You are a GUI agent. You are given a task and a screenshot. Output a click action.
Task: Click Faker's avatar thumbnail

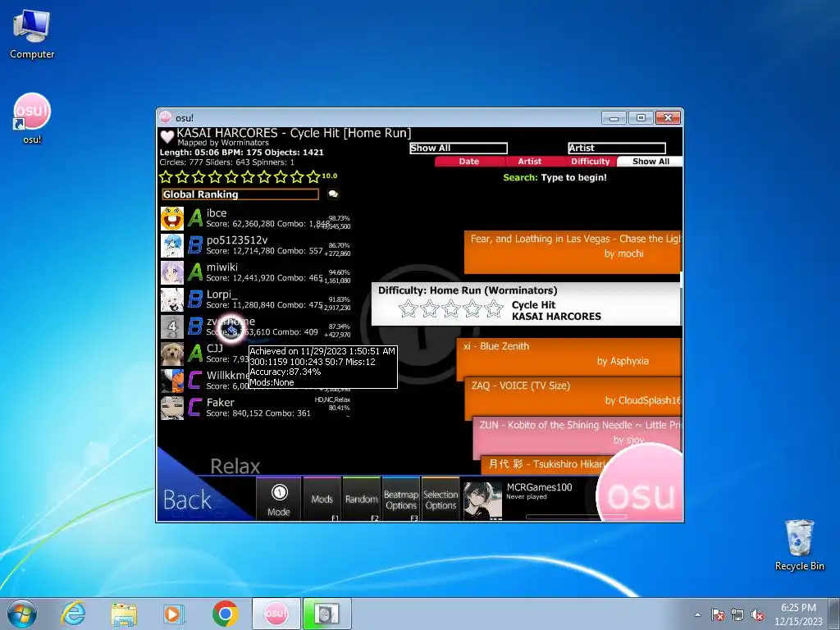tap(172, 408)
